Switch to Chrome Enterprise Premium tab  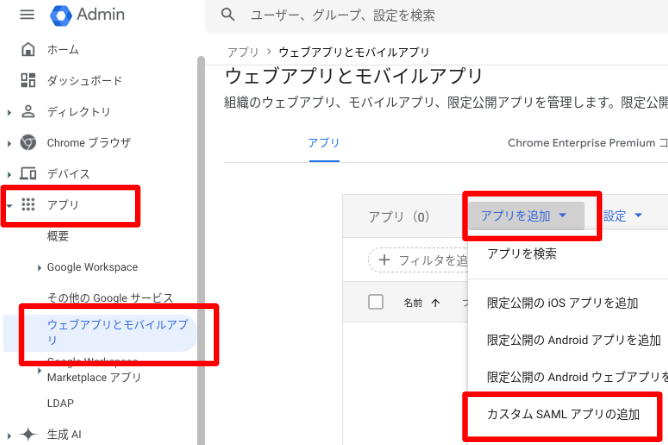(x=587, y=143)
